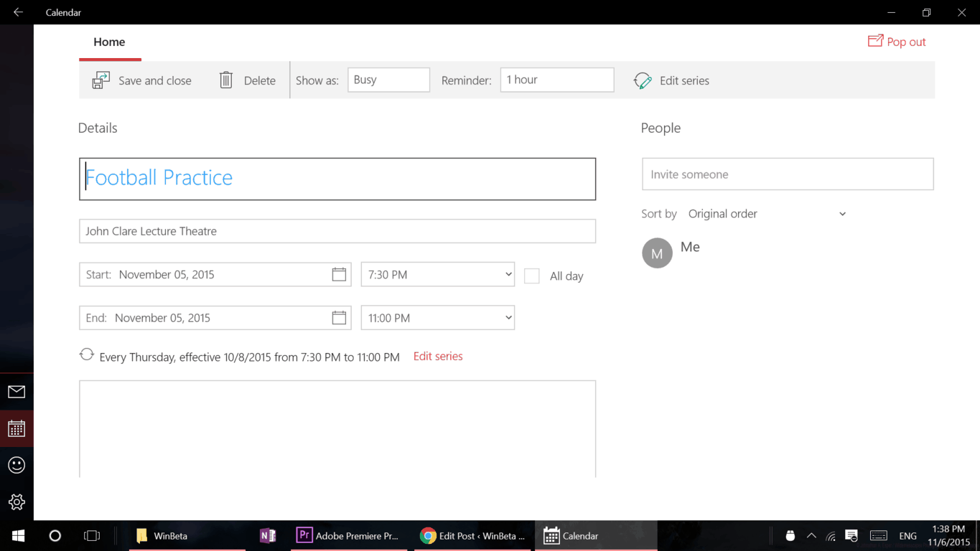
Task: Open the 11:00 PM end time dropdown
Action: click(x=438, y=318)
